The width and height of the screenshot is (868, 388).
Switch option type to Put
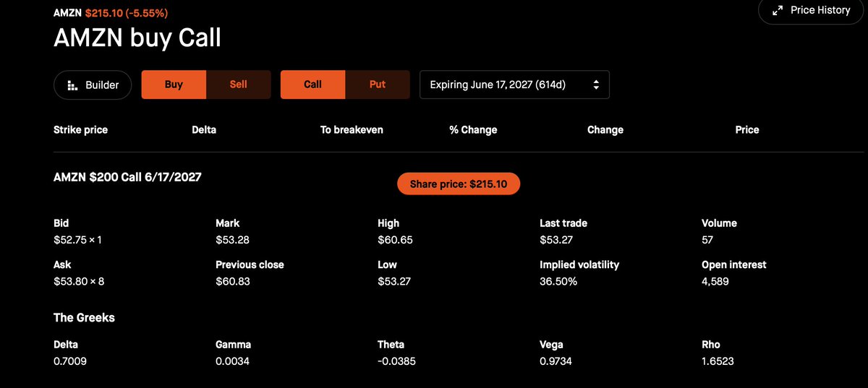click(378, 85)
